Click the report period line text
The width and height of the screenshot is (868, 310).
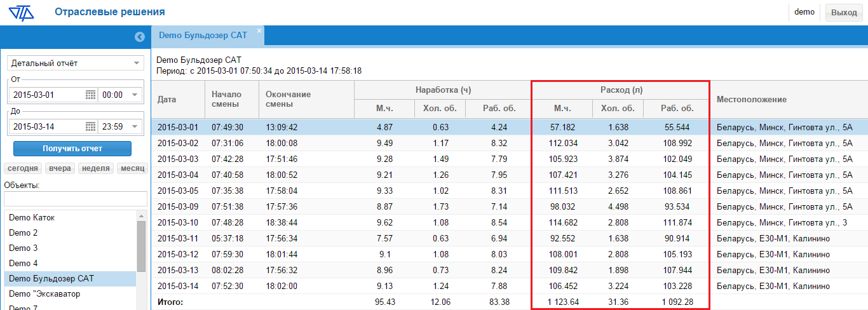coord(259,71)
